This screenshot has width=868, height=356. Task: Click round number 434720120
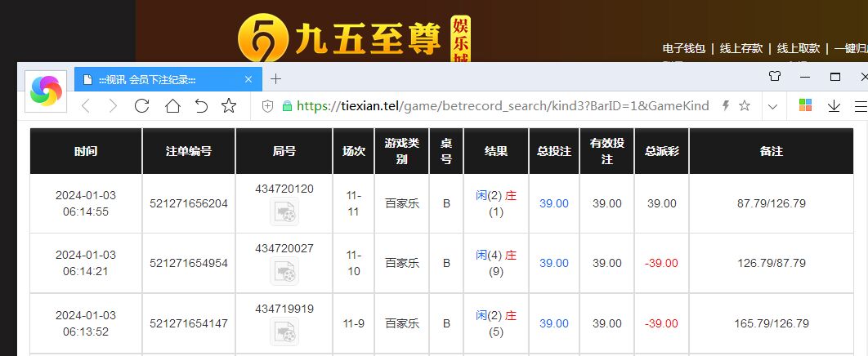coord(284,189)
